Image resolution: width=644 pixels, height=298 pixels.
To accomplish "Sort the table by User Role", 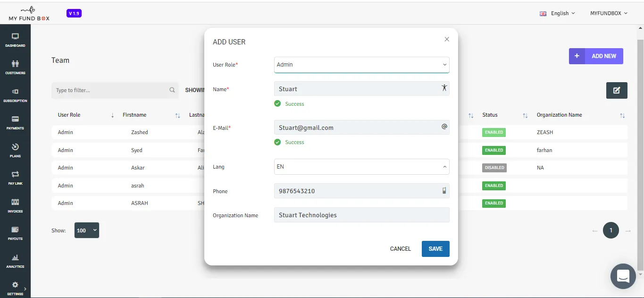I will click(x=112, y=115).
